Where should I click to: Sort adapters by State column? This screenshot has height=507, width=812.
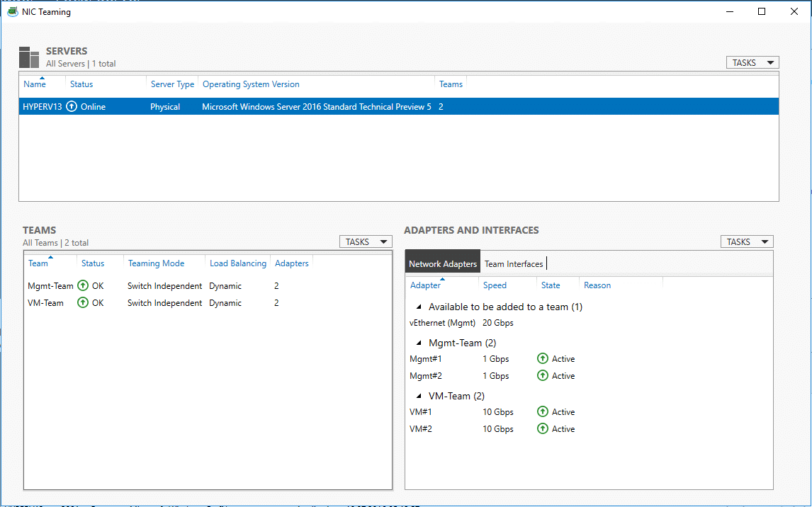551,285
